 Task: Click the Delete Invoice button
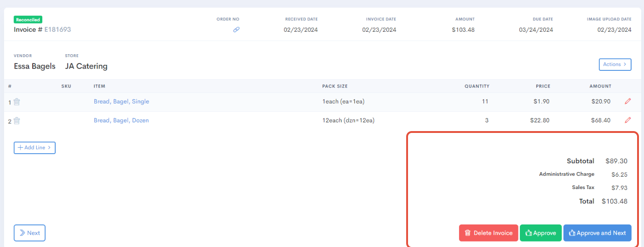(x=489, y=233)
